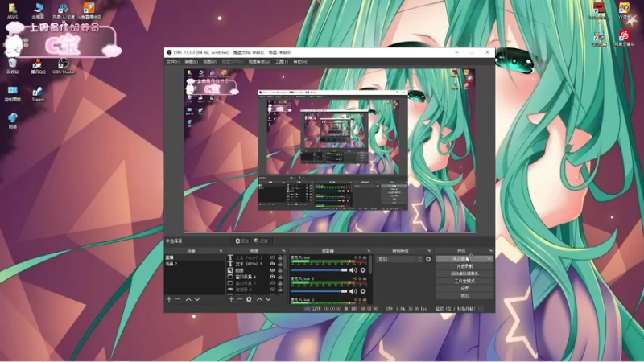Open source 滤镜 filters button
This screenshot has width=644, height=362.
[261, 241]
